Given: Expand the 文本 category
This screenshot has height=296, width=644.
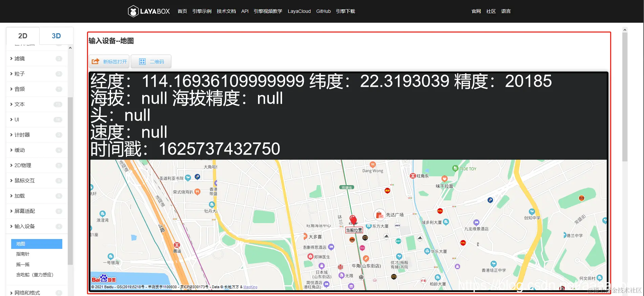Looking at the screenshot, I should 37,104.
